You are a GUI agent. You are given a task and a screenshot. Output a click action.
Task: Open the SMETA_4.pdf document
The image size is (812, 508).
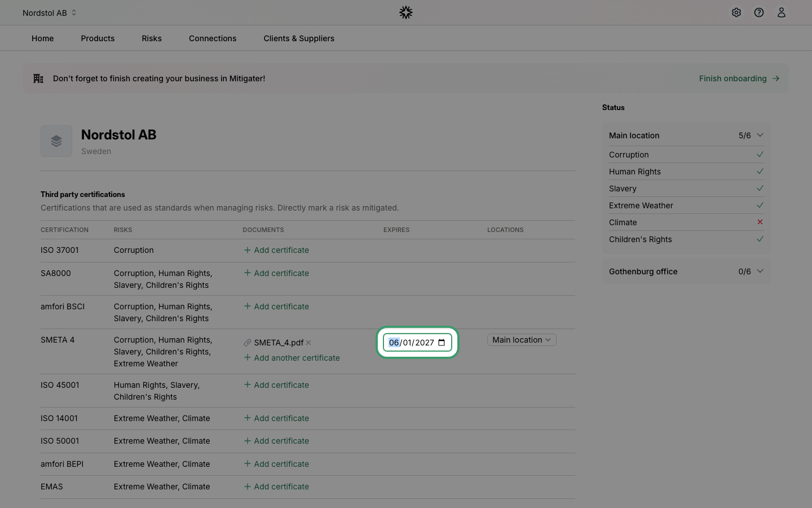(x=279, y=343)
